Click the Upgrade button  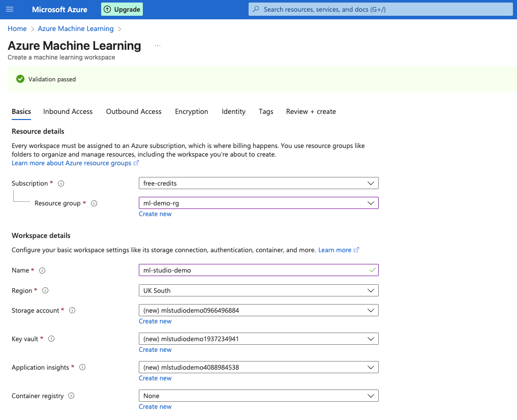(122, 9)
